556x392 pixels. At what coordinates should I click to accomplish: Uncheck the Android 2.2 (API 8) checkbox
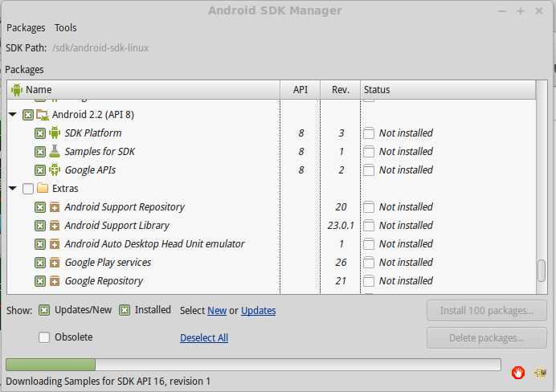[28, 115]
